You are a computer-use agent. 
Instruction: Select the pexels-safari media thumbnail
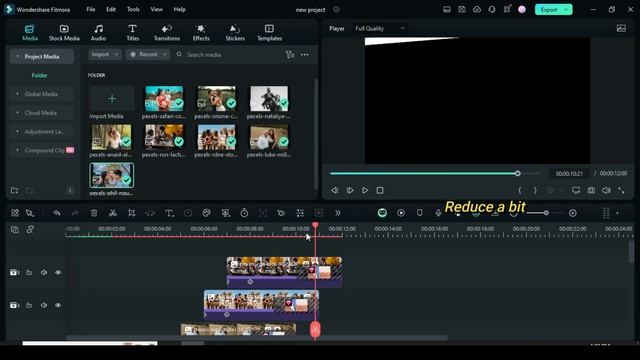click(x=164, y=98)
